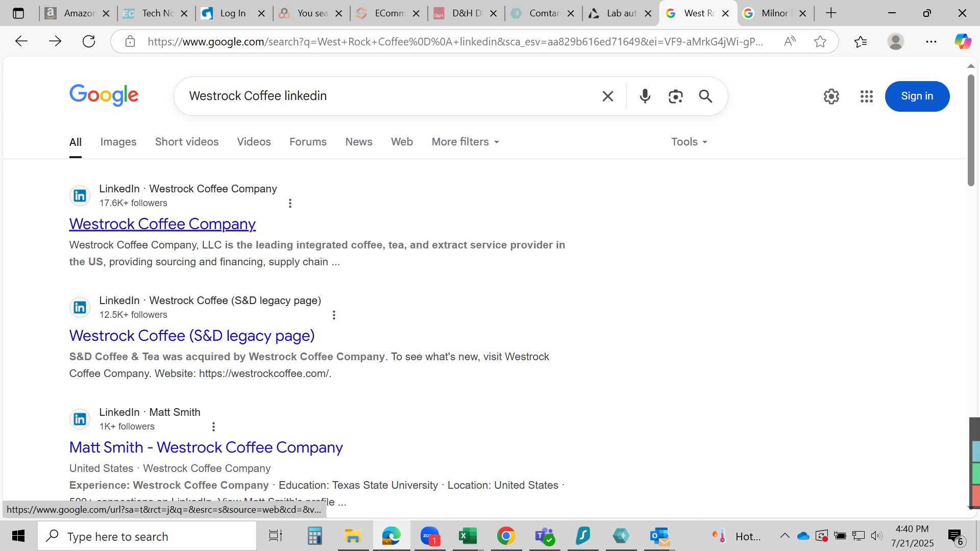
Task: Select the Web search tab
Action: (x=402, y=142)
